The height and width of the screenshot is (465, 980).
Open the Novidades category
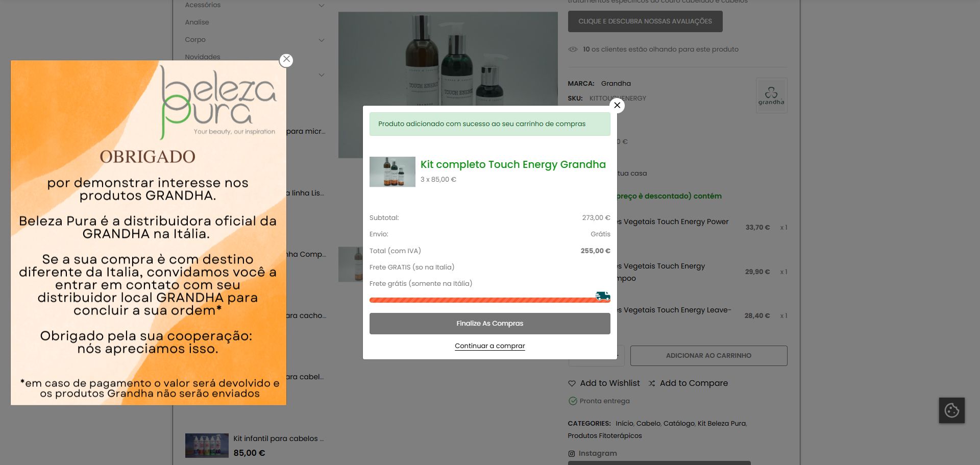pos(203,57)
